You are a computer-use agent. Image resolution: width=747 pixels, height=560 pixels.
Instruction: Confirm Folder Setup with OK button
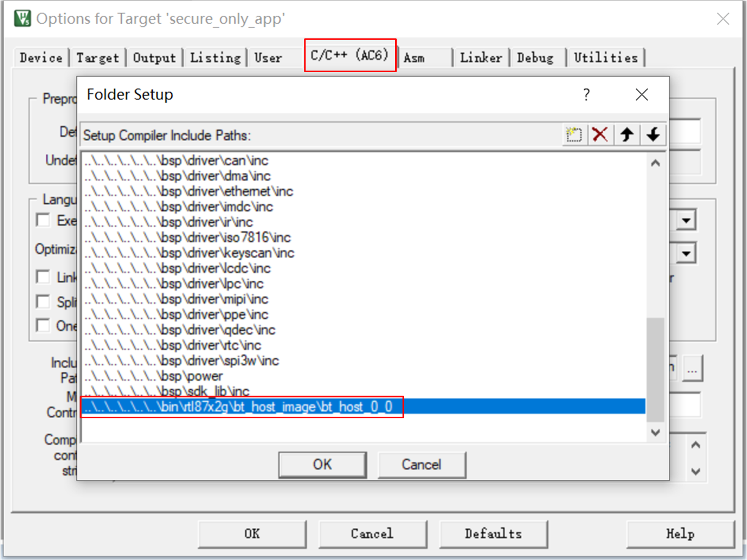click(x=322, y=465)
